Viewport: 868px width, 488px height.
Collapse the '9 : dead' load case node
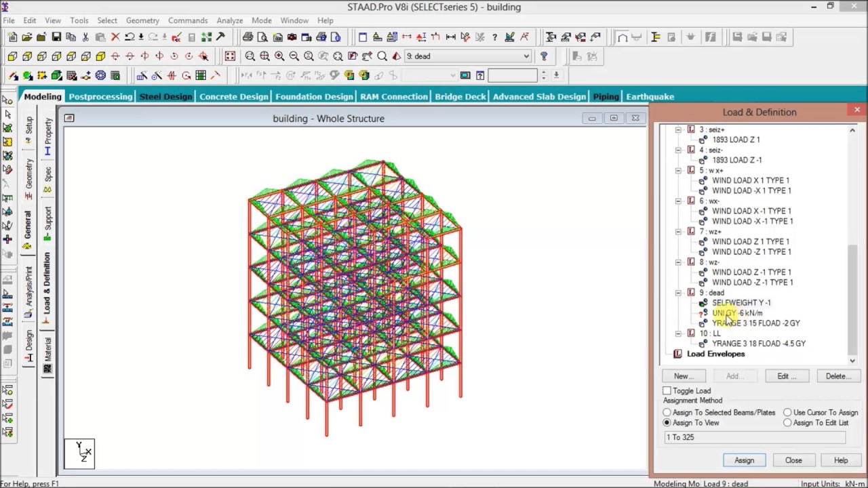(678, 293)
